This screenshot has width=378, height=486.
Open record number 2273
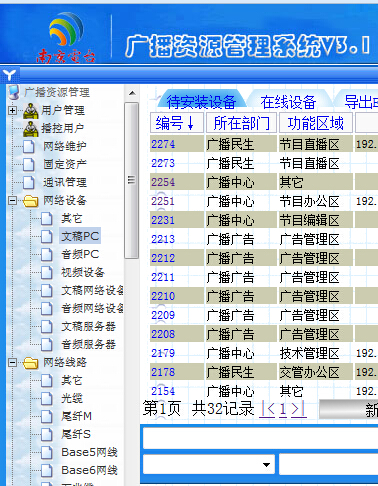[x=163, y=163]
